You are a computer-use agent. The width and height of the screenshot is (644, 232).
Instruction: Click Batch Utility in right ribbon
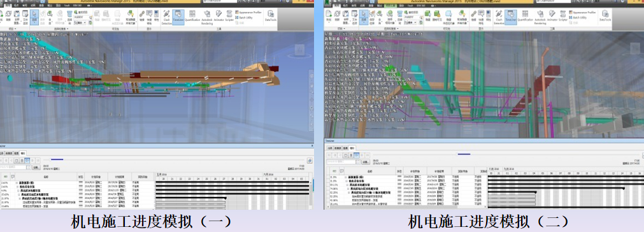[578, 17]
